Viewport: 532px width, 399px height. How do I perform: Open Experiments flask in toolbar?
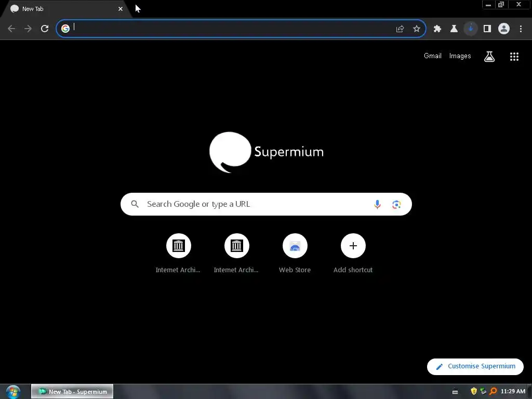(454, 29)
